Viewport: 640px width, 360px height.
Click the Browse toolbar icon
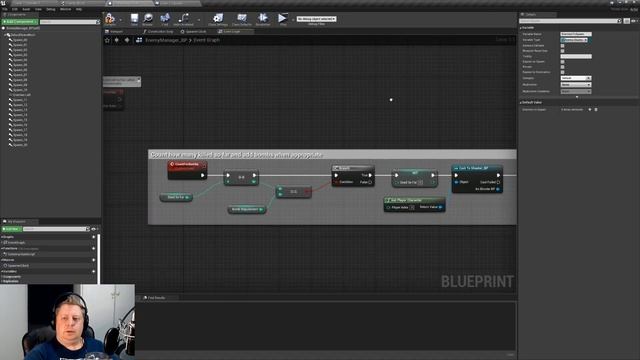click(148, 19)
